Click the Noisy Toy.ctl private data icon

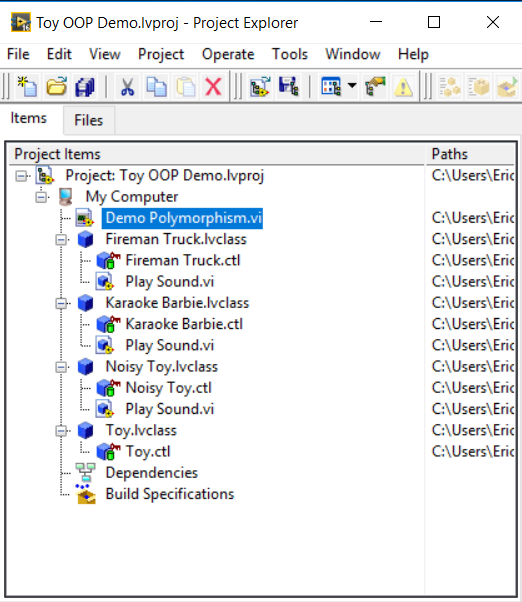(x=108, y=388)
